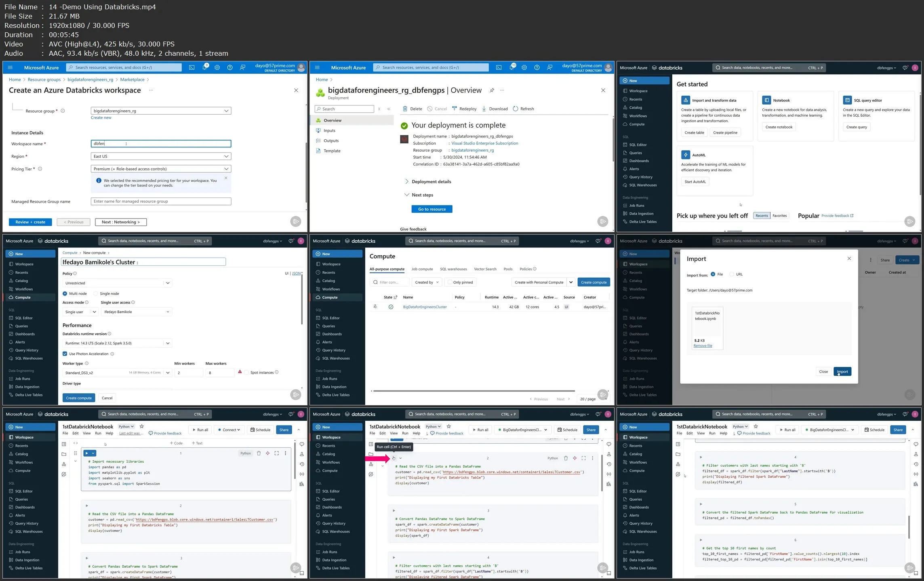Open the Worker type Standard_DS3_v2 dropdown
This screenshot has height=581, width=924.
117,373
